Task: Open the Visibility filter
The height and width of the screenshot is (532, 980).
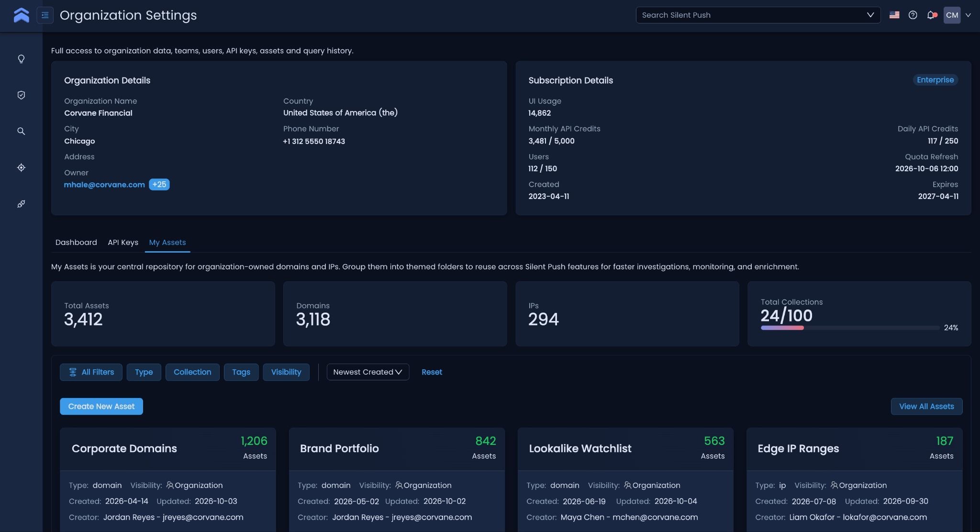Action: pyautogui.click(x=286, y=372)
